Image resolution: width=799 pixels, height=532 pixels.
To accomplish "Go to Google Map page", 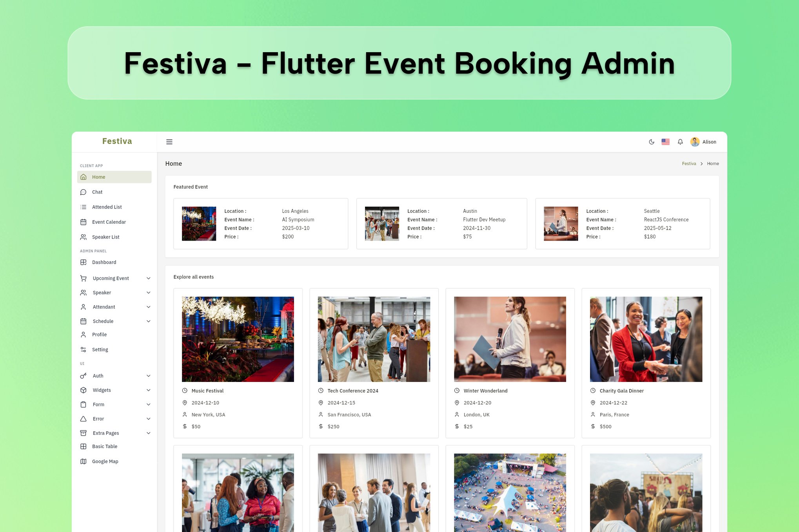I will tap(105, 461).
